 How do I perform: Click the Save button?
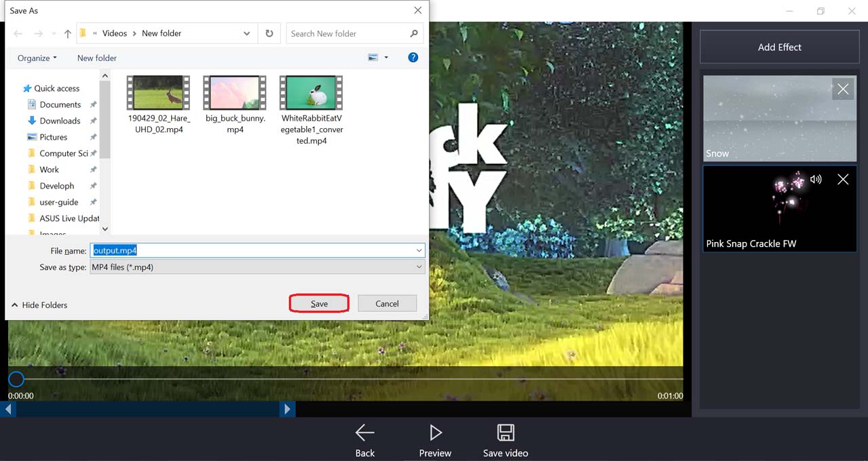[x=319, y=304]
